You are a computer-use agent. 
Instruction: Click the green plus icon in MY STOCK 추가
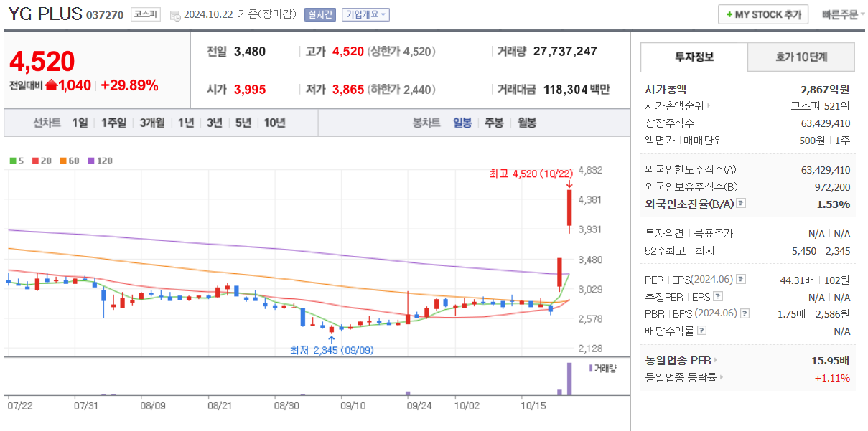[729, 14]
